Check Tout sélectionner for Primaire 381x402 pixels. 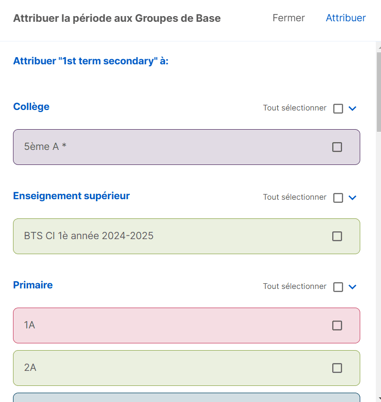pos(338,287)
